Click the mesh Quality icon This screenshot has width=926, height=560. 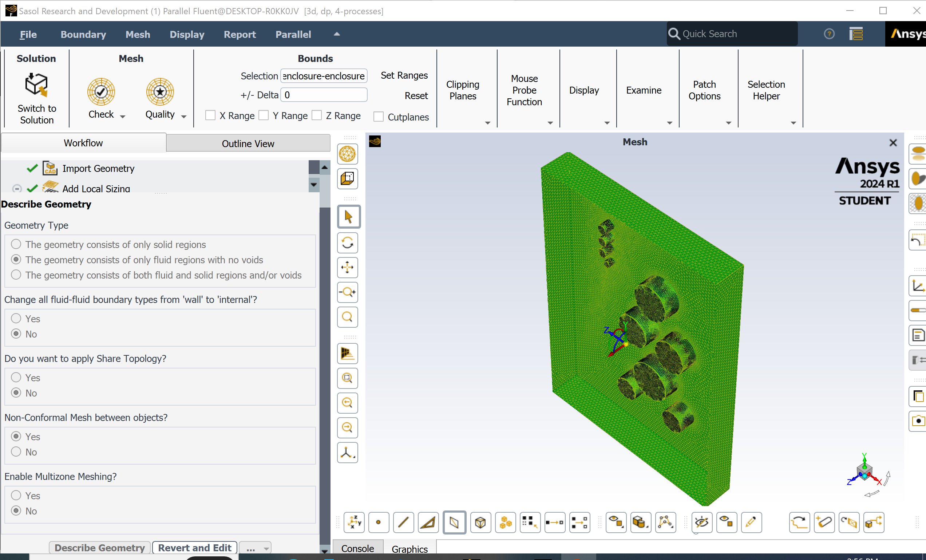click(160, 92)
